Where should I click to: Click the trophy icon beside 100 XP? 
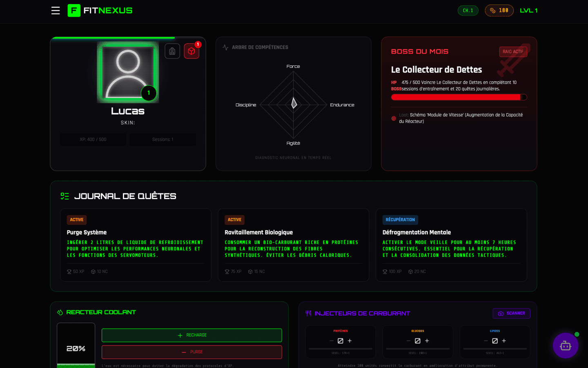click(385, 272)
